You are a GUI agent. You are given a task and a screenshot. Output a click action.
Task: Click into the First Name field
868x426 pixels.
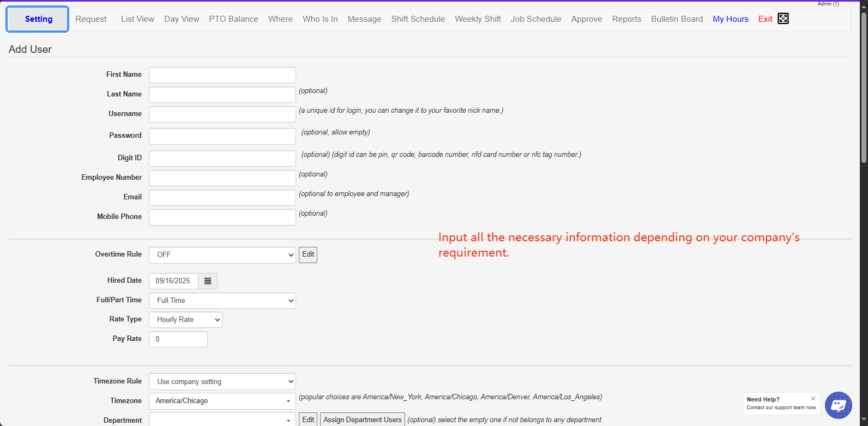222,75
